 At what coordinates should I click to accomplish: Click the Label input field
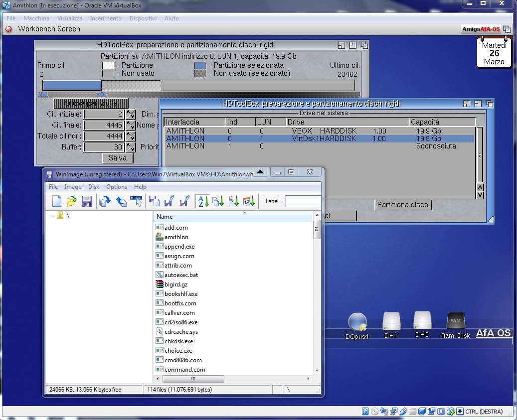click(303, 201)
